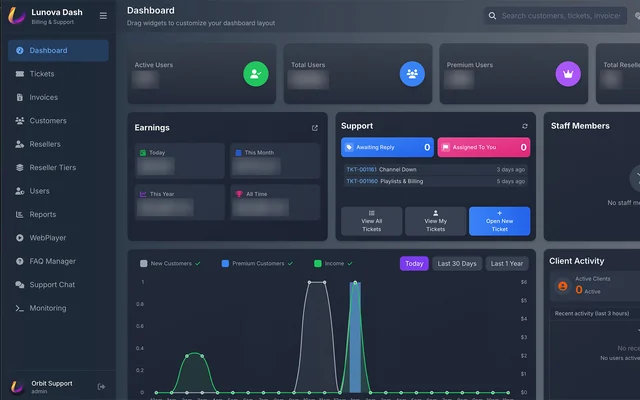Click the blue income bar in chart
Screen dimensions: 640x400
pyautogui.click(x=355, y=337)
